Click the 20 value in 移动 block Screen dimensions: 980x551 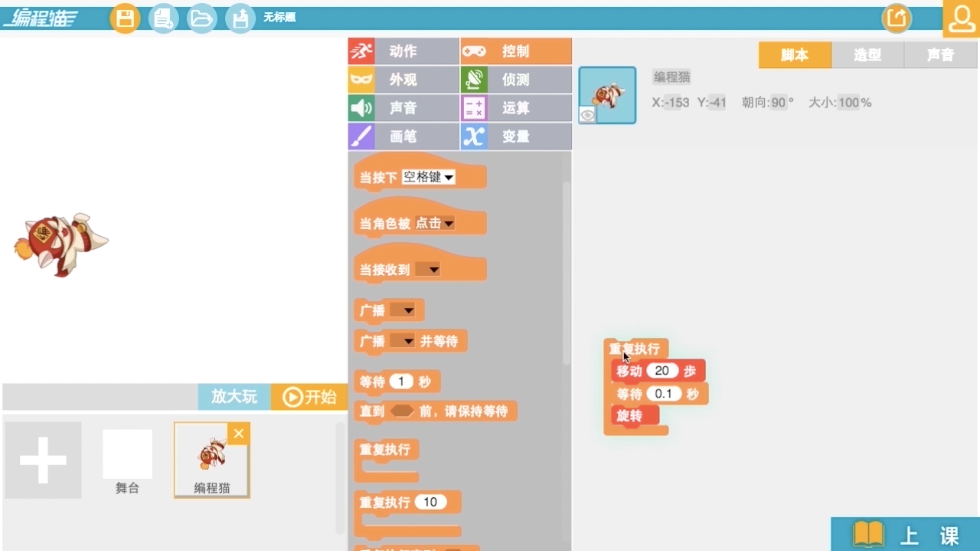pos(662,371)
